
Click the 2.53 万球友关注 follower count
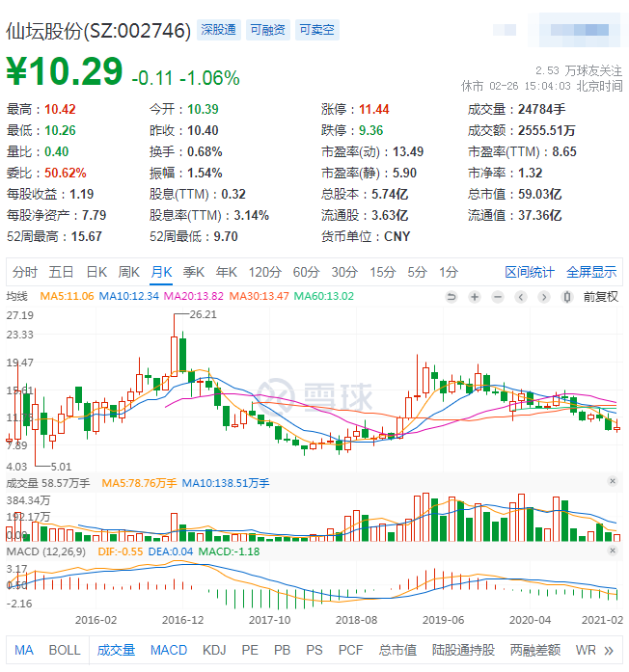pos(579,70)
